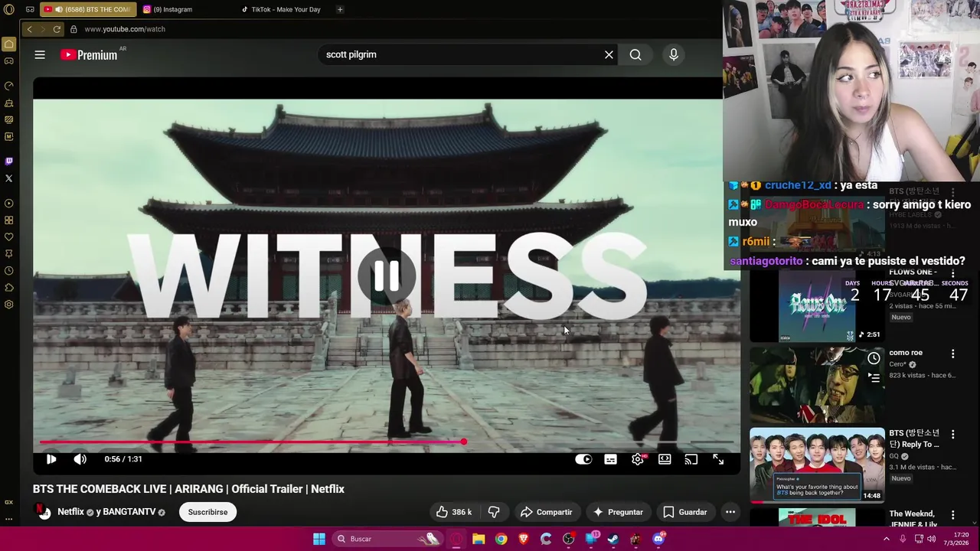
Task: Make the video player fullscreen
Action: point(718,459)
